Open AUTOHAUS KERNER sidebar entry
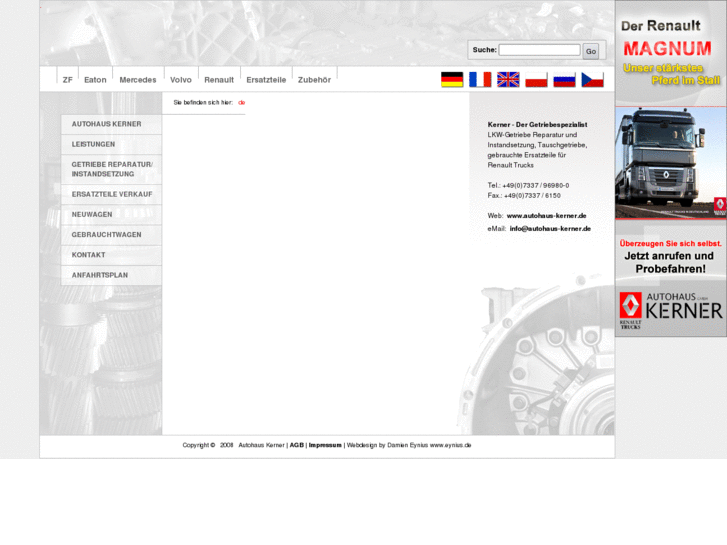727x545 pixels. (111, 124)
